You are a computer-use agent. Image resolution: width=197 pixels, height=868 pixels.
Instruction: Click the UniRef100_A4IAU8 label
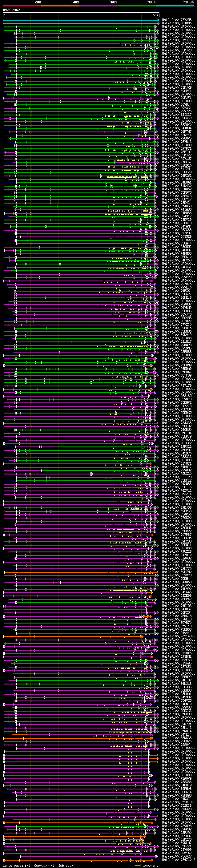[x=177, y=210]
